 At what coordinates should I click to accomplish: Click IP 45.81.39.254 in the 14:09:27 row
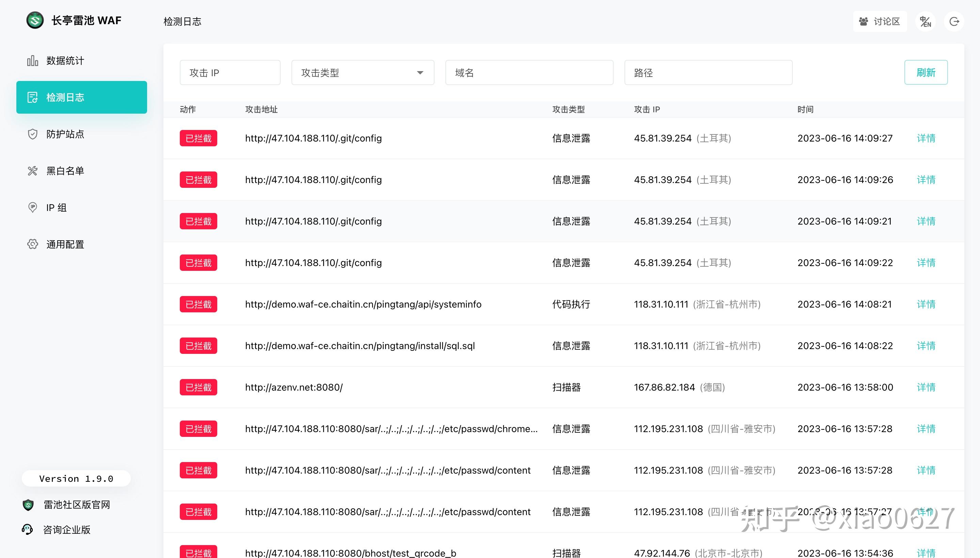click(x=662, y=138)
